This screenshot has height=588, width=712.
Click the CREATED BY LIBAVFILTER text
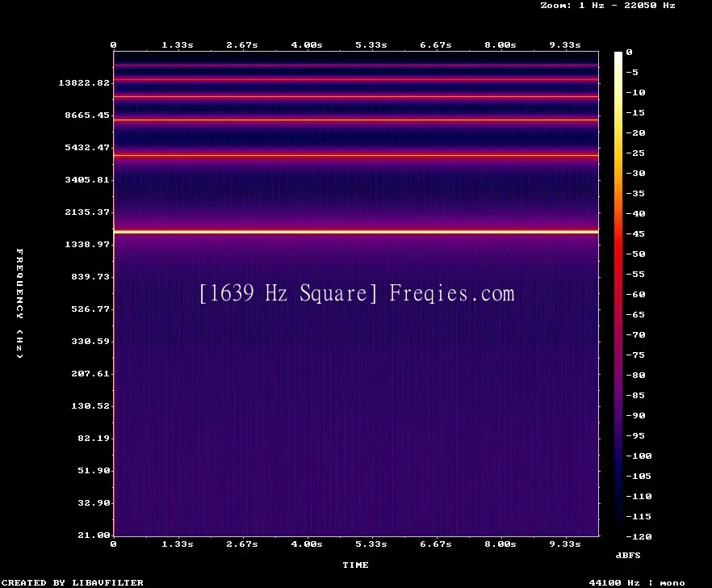pyautogui.click(x=72, y=582)
